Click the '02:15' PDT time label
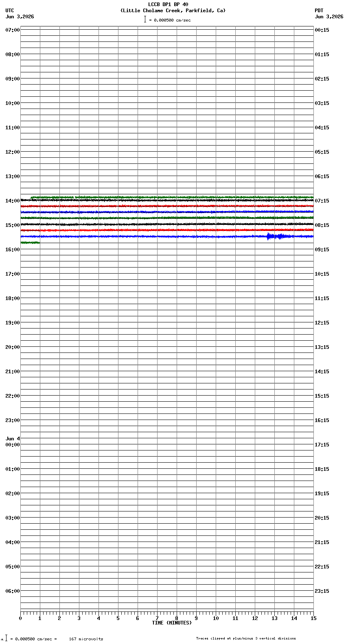This screenshot has height=644, width=346. pyautogui.click(x=322, y=79)
